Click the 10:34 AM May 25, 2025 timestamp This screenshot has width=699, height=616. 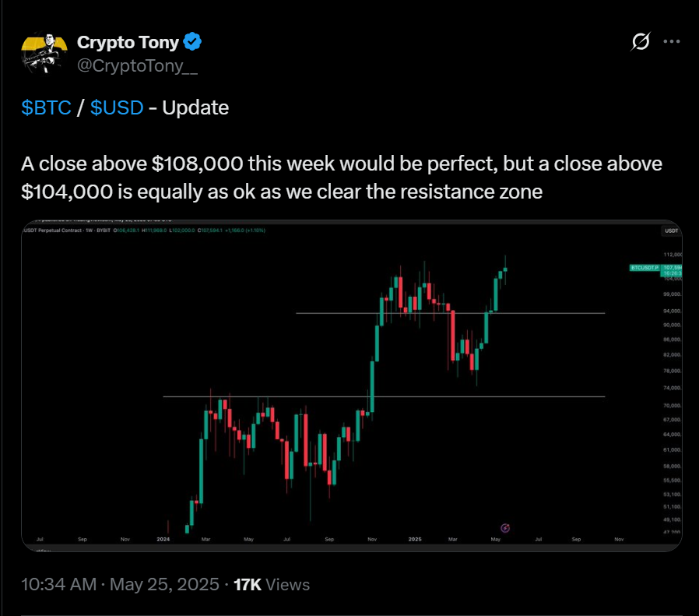120,584
